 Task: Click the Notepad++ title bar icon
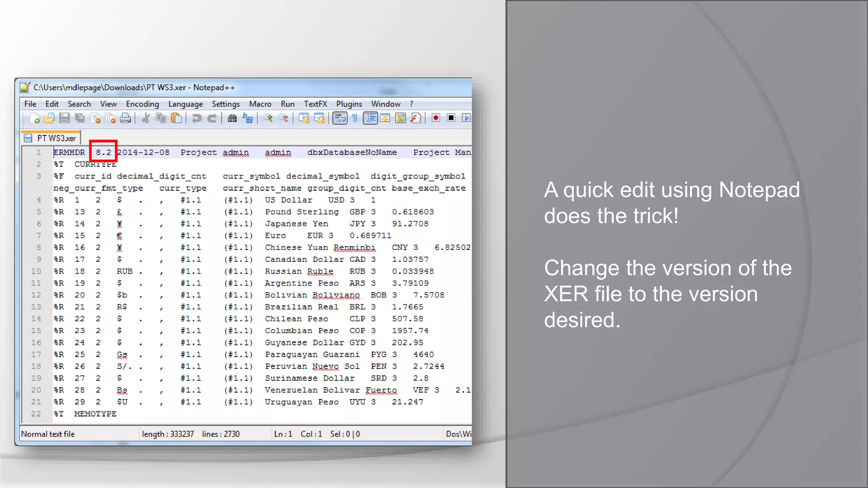pyautogui.click(x=25, y=87)
